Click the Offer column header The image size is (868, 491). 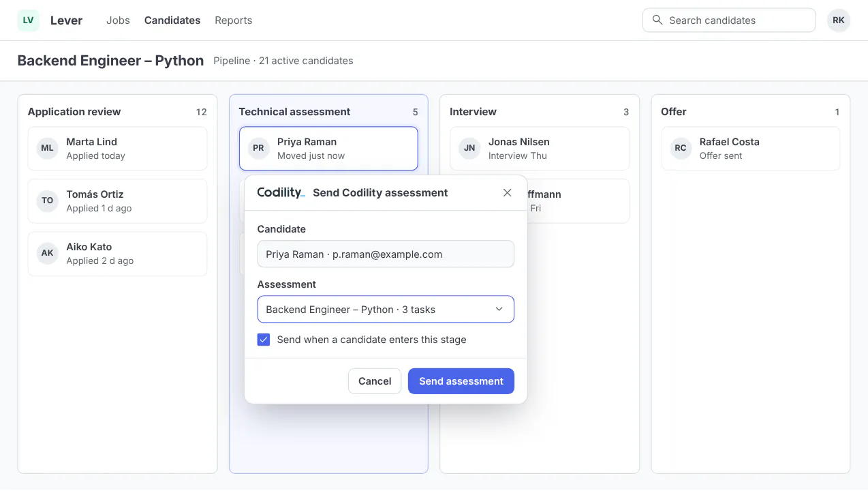click(x=674, y=112)
